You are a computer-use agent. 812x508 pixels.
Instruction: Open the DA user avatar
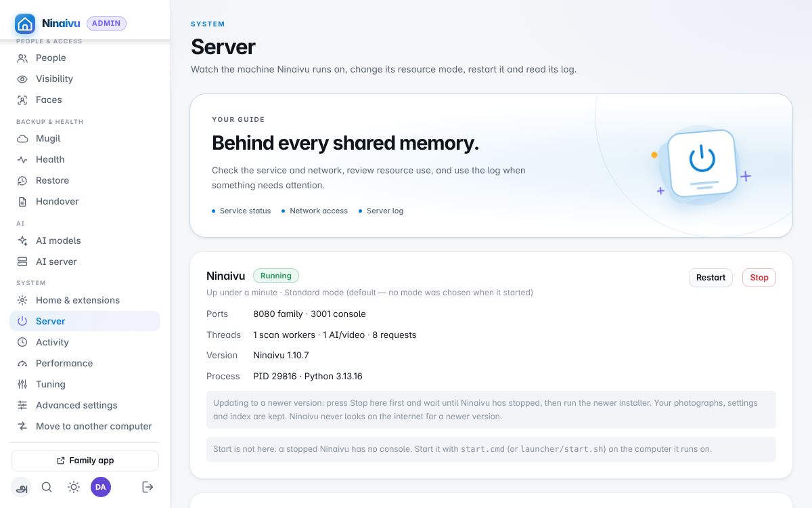point(101,487)
